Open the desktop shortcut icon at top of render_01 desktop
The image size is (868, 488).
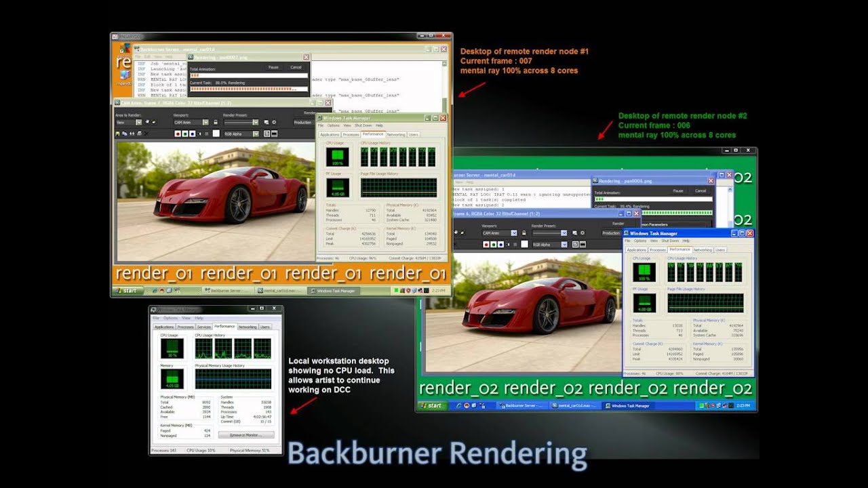pyautogui.click(x=125, y=48)
